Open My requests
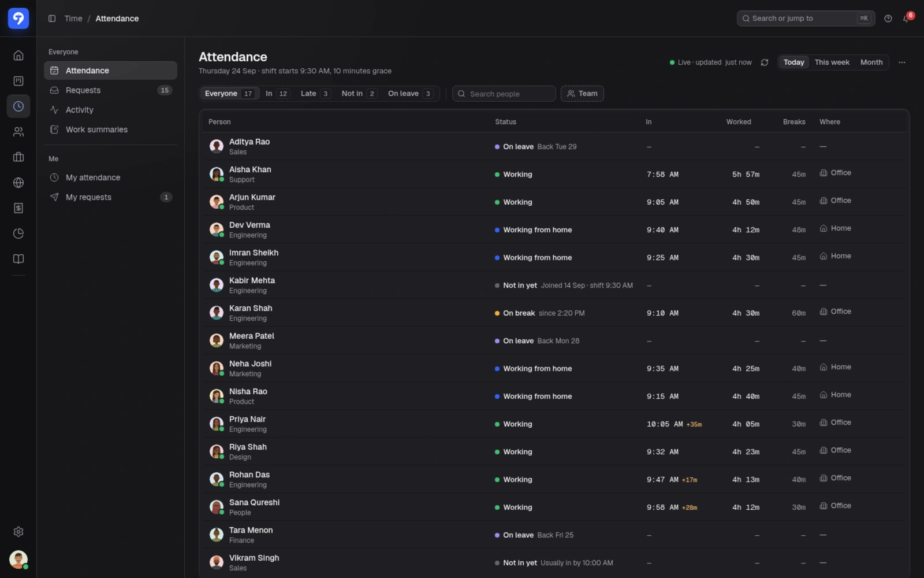This screenshot has width=924, height=578. (x=110, y=197)
